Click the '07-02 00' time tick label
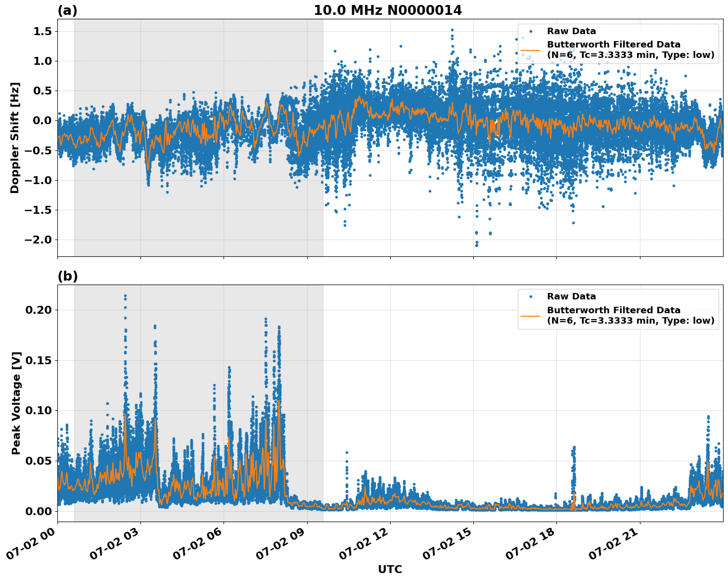This screenshot has height=580, width=728. pyautogui.click(x=33, y=544)
